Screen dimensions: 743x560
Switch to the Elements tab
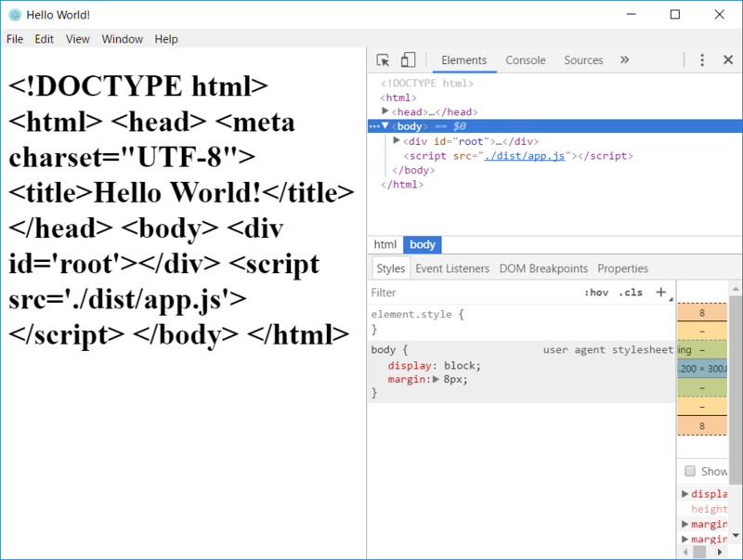(x=463, y=60)
